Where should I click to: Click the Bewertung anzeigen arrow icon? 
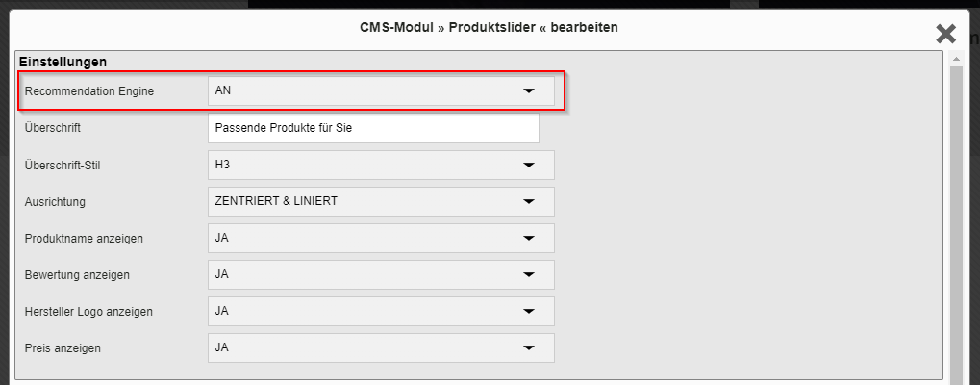click(529, 274)
